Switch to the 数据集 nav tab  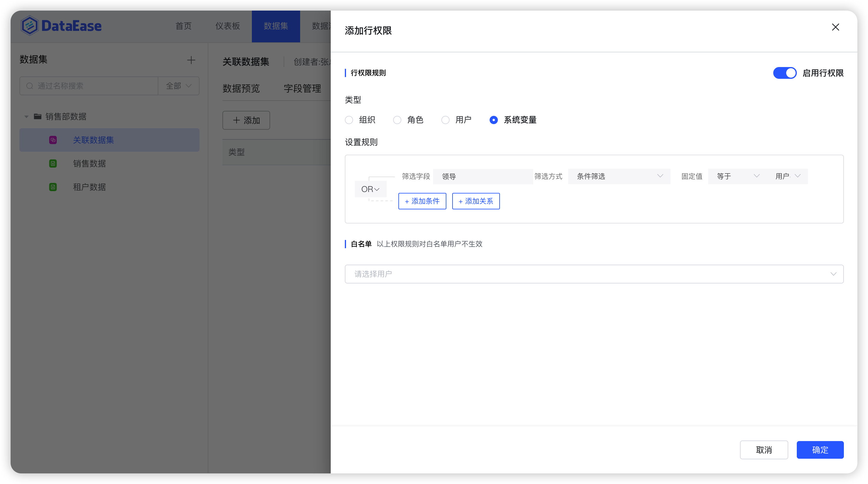276,26
